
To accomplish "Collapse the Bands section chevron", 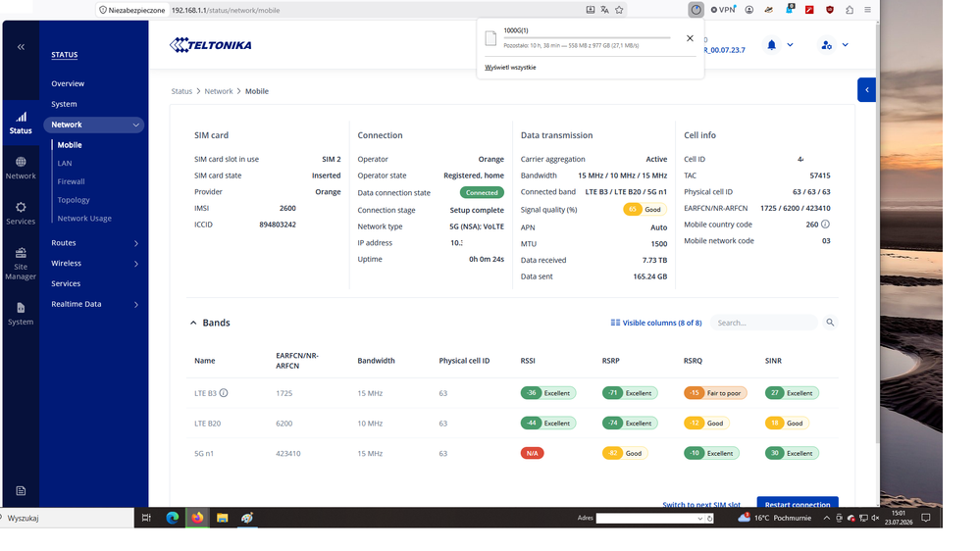I will pos(193,323).
